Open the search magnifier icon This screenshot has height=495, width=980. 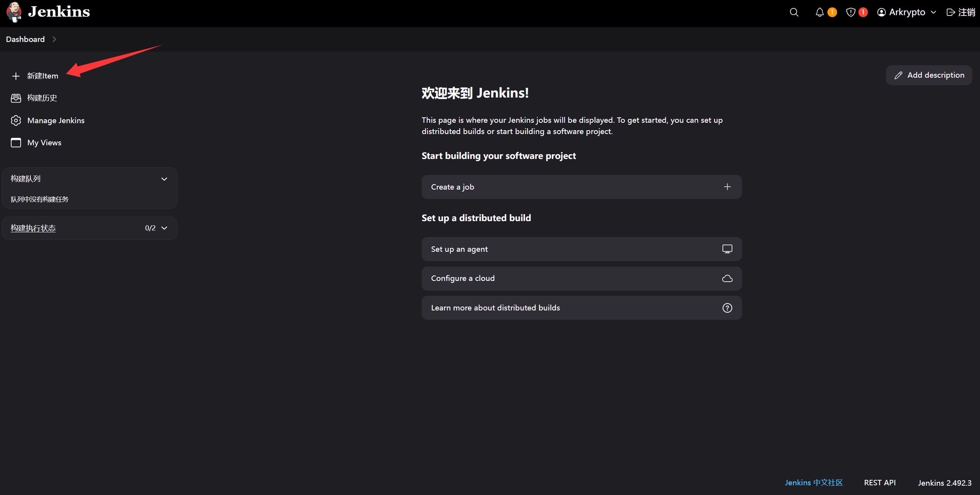pos(794,12)
